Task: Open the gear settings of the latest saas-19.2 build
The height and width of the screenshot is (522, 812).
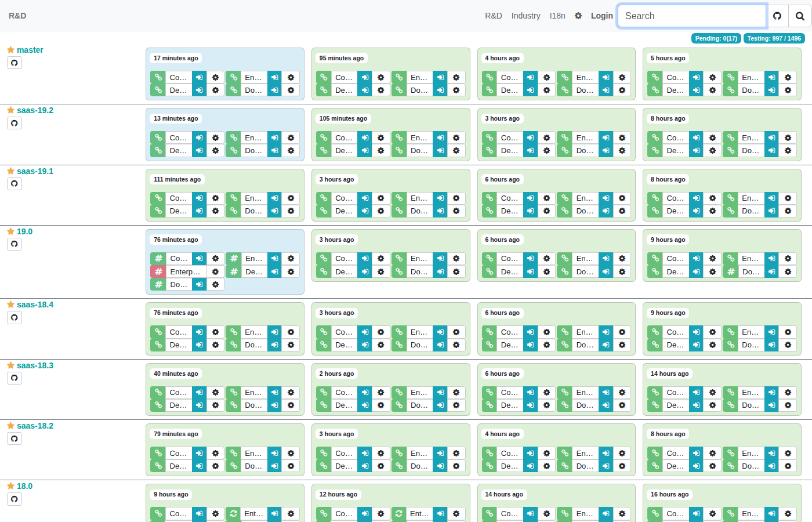Action: pos(215,137)
